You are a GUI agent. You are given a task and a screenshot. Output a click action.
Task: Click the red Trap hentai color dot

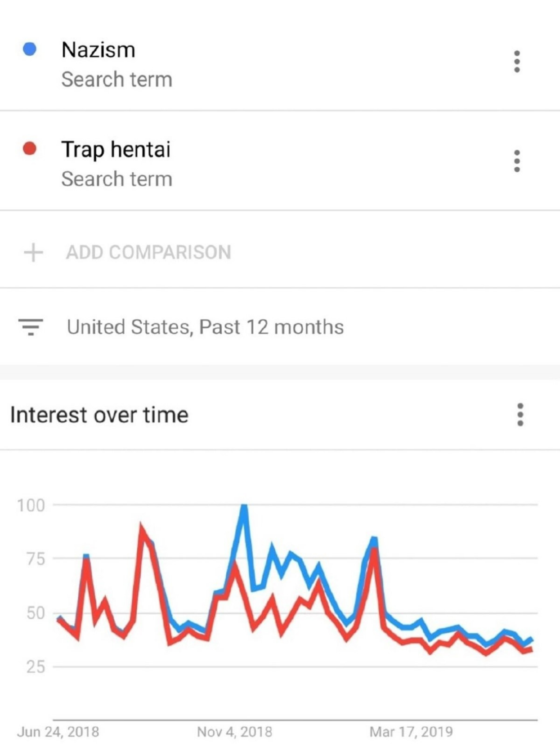(x=30, y=148)
